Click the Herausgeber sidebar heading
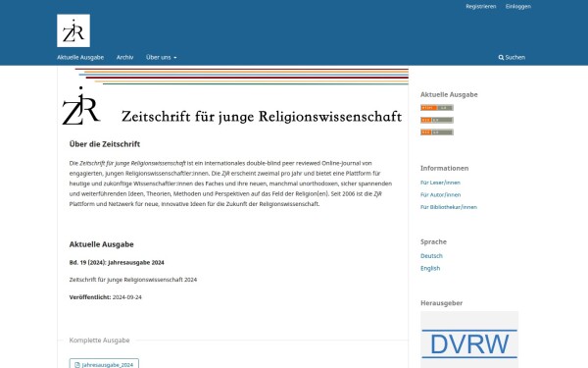Image resolution: width=588 pixels, height=368 pixels. coord(441,303)
